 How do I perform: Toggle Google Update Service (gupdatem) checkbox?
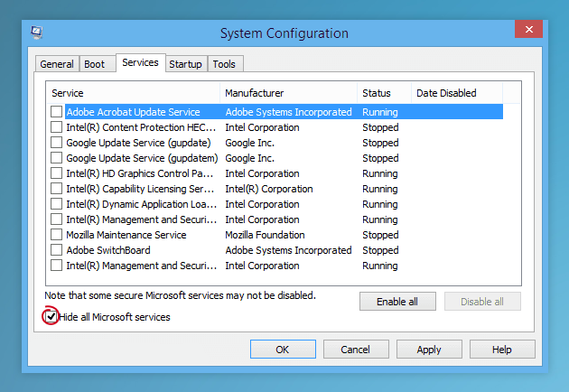[x=56, y=157]
